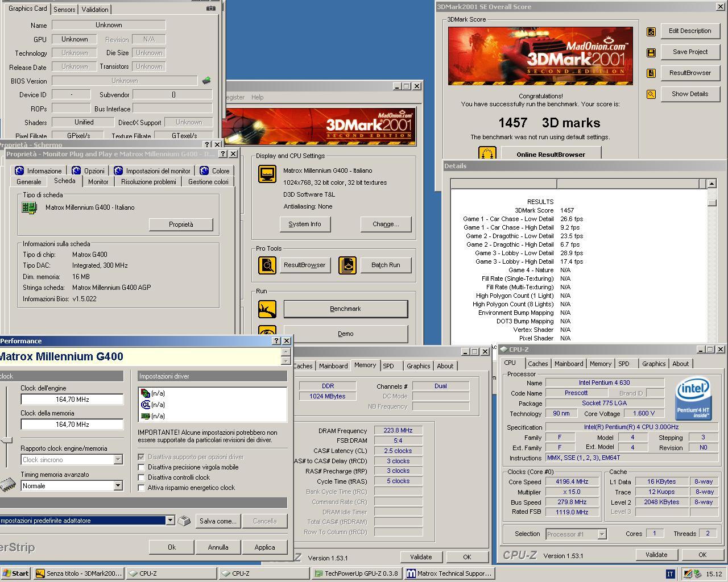This screenshot has height=582, width=728.
Task: Click the Online ResultBrowser button
Action: pyautogui.click(x=551, y=154)
